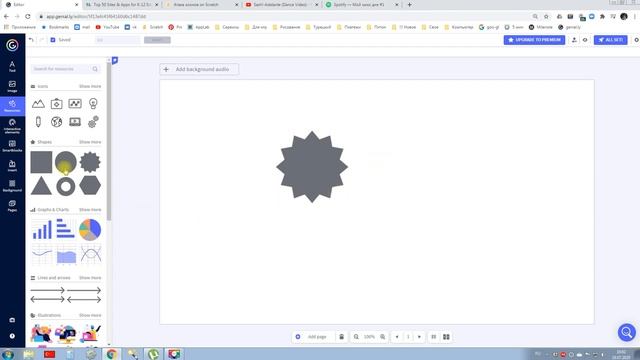Screen dimensions: 640x360
Task: Open a new browser tab
Action: tap(409, 4)
